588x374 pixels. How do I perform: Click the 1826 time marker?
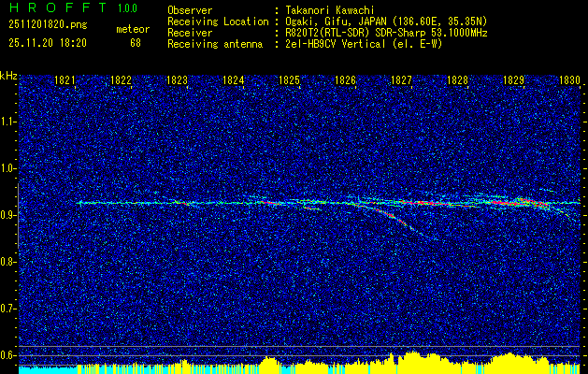[x=345, y=79]
